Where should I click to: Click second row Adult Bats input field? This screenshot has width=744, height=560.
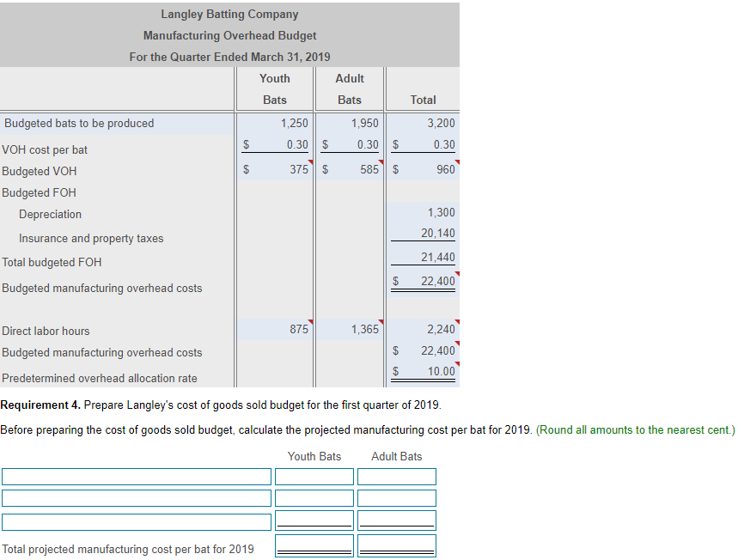397,498
